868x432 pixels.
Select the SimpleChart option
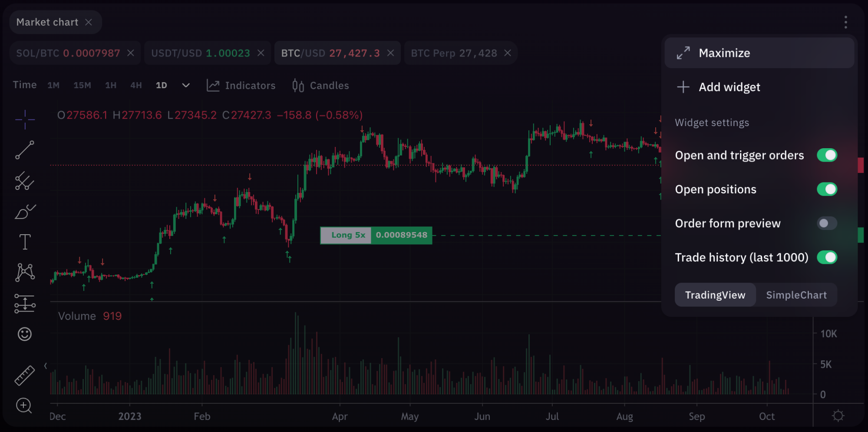(x=796, y=295)
